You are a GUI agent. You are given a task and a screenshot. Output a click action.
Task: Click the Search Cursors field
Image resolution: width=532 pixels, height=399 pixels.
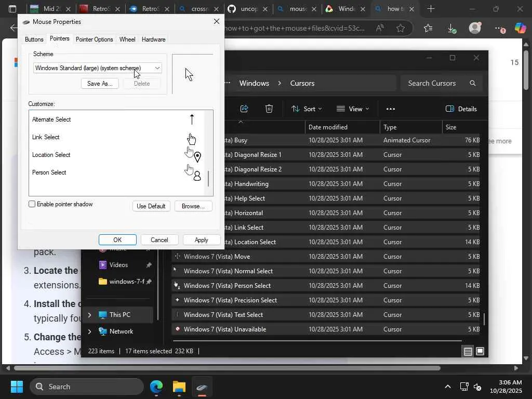[441, 83]
